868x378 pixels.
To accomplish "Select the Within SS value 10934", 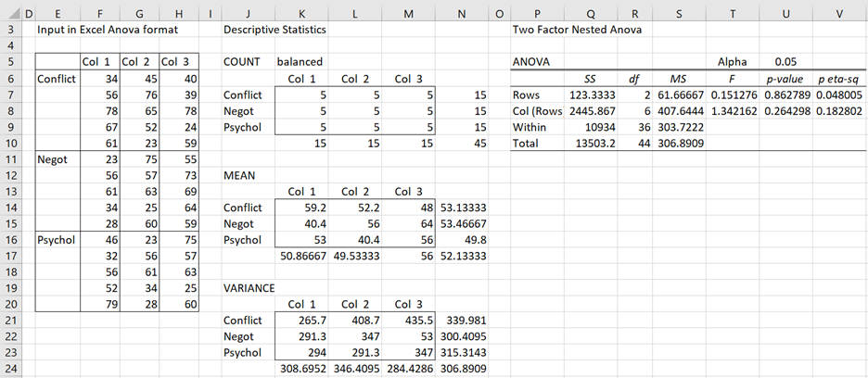I will [x=592, y=127].
